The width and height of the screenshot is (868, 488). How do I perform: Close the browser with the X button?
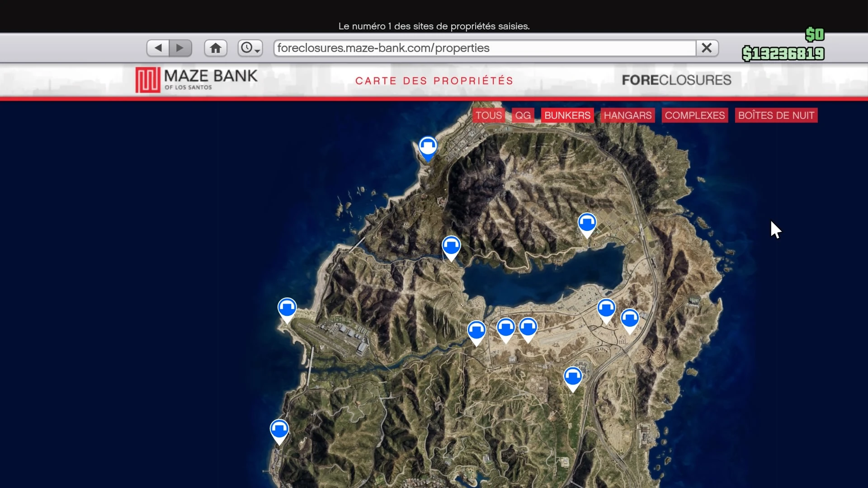tap(707, 48)
